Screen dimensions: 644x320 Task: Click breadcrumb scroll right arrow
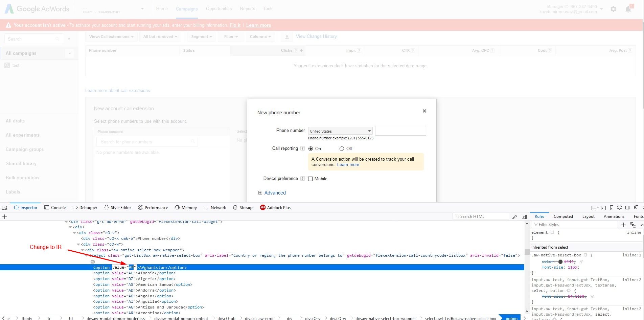coord(525,318)
